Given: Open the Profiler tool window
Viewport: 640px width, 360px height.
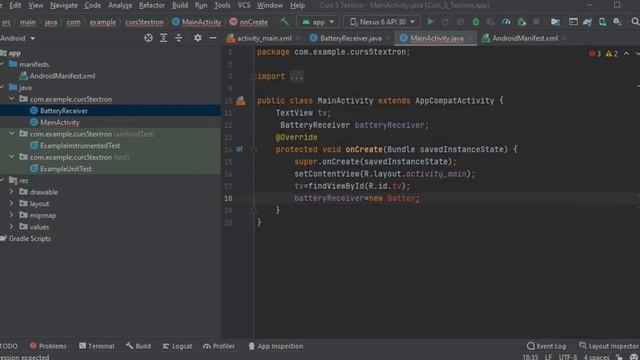Looking at the screenshot, I should (x=219, y=346).
